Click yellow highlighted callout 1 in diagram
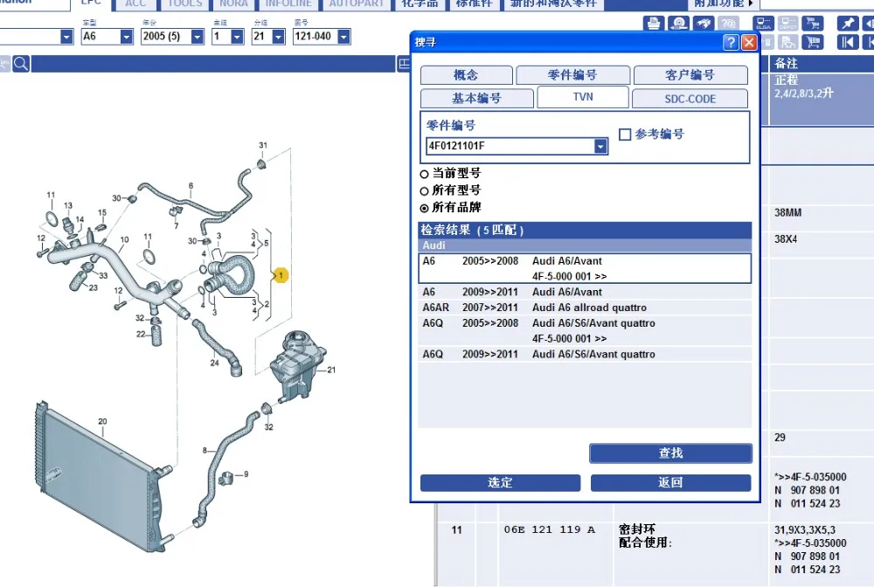The height and width of the screenshot is (588, 874). (281, 275)
